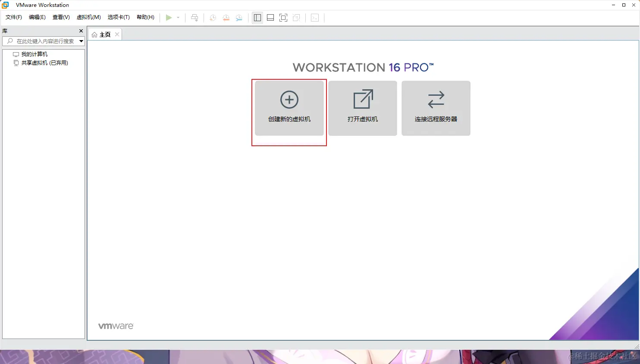The width and height of the screenshot is (640, 364).
Task: Click the full screen mode icon
Action: pos(283,18)
